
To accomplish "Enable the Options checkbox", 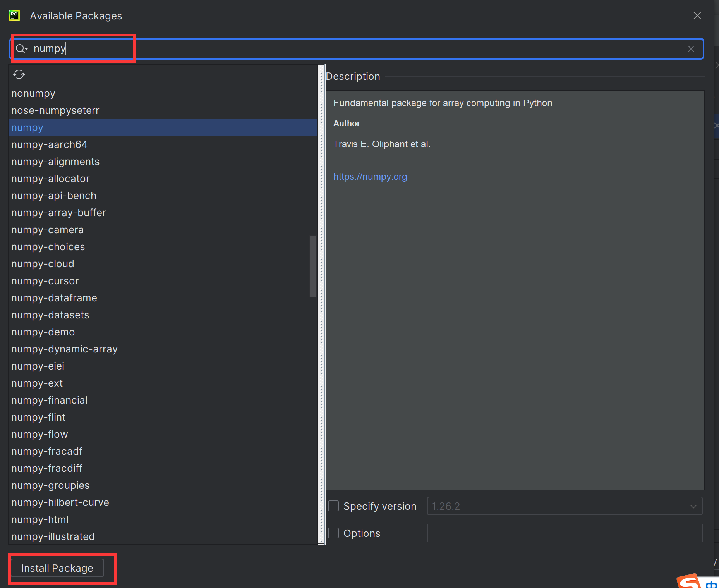I will coord(333,533).
